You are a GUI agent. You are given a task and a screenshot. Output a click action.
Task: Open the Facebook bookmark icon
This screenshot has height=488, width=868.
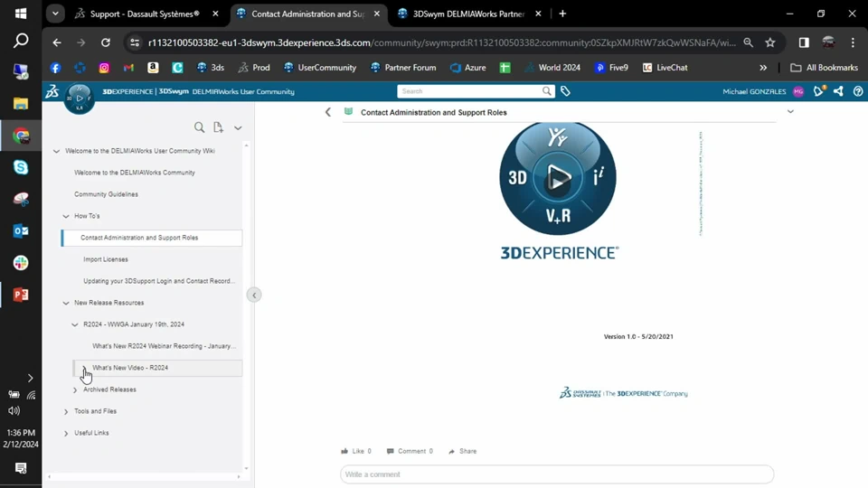55,68
